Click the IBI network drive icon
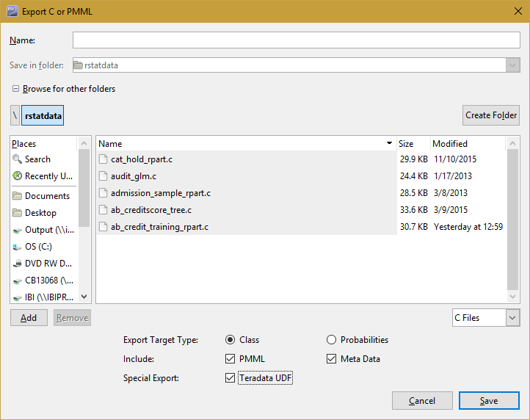 pyautogui.click(x=17, y=297)
